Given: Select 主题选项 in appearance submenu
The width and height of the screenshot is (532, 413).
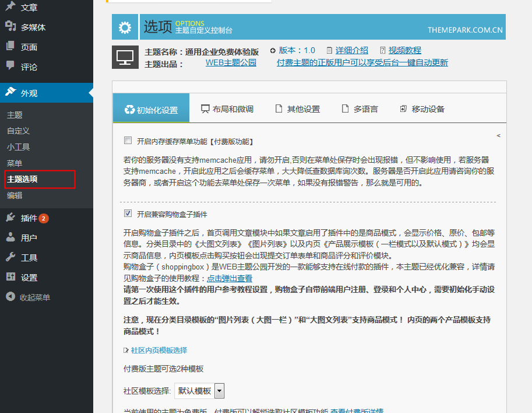Looking at the screenshot, I should click(22, 179).
